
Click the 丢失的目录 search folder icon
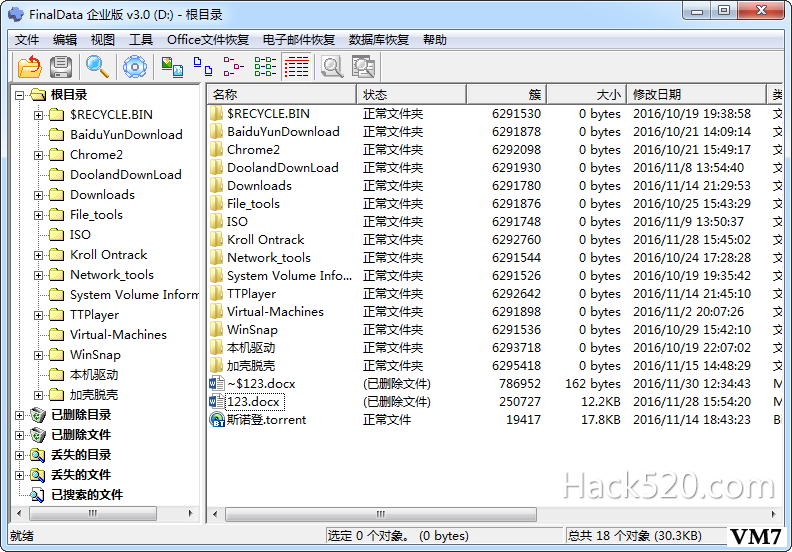click(38, 455)
